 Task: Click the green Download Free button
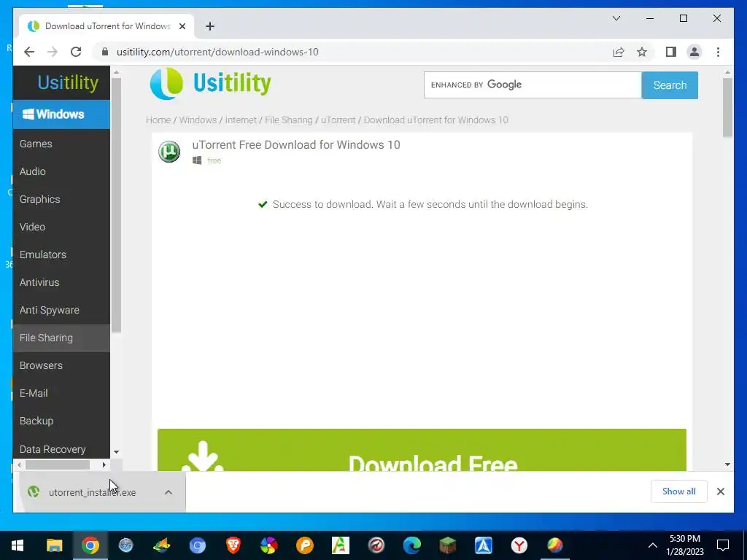(x=422, y=450)
